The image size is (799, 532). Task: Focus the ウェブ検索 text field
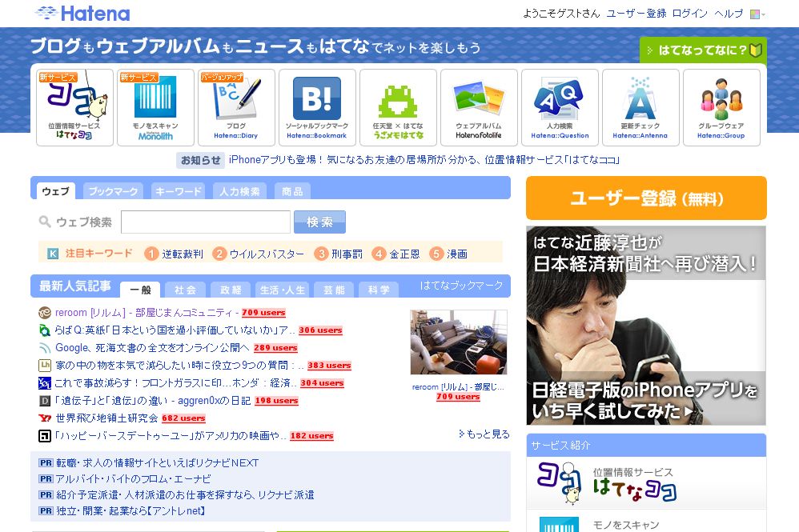tap(206, 222)
